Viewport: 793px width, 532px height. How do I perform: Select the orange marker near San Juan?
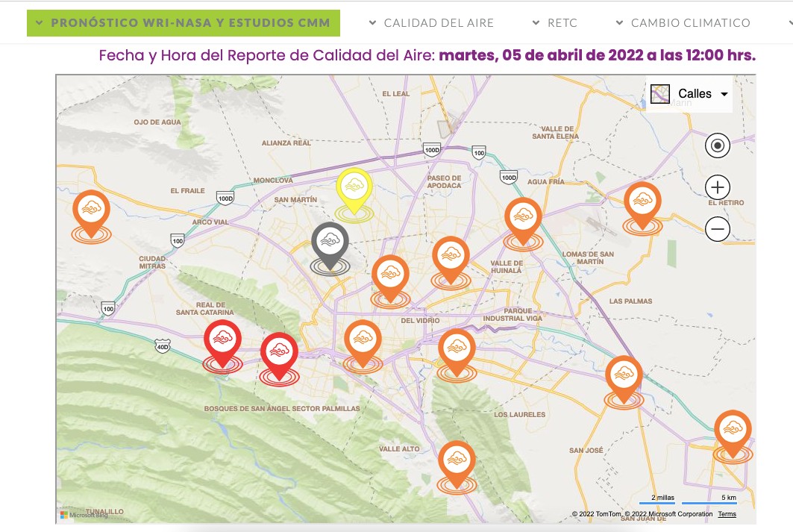[x=732, y=431]
